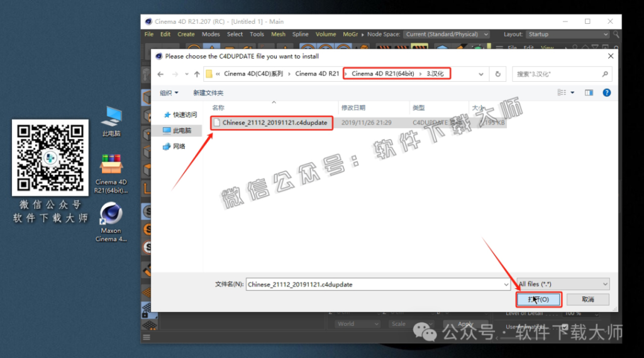
Task: Open the Edit menu in Cinema 4D
Action: 165,34
